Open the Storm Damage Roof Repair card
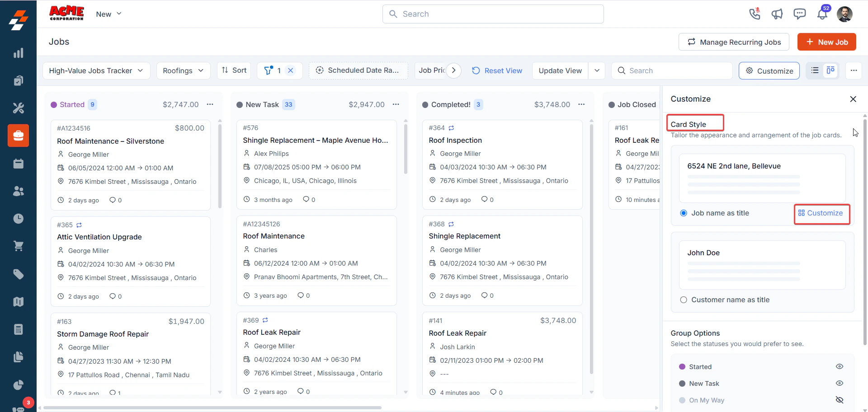This screenshot has width=868, height=412. (x=131, y=354)
